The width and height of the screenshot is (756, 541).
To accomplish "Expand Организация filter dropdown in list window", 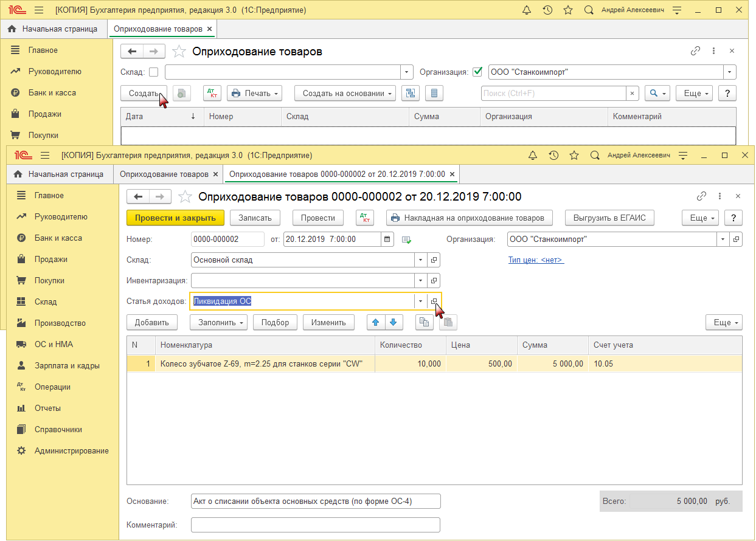I will 730,72.
